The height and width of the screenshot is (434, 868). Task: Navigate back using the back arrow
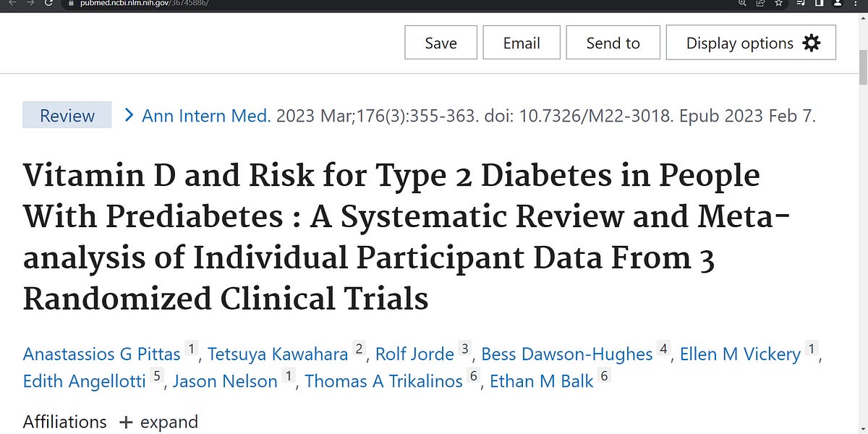pos(12,4)
